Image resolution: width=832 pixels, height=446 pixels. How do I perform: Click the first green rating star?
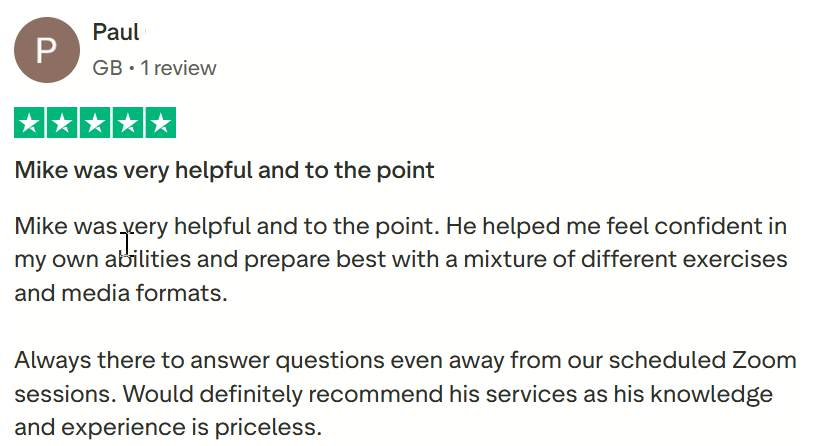(x=30, y=123)
